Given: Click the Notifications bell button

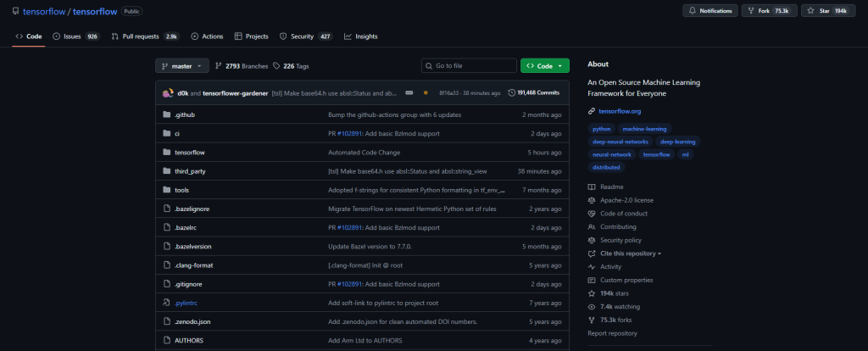Looking at the screenshot, I should (710, 10).
